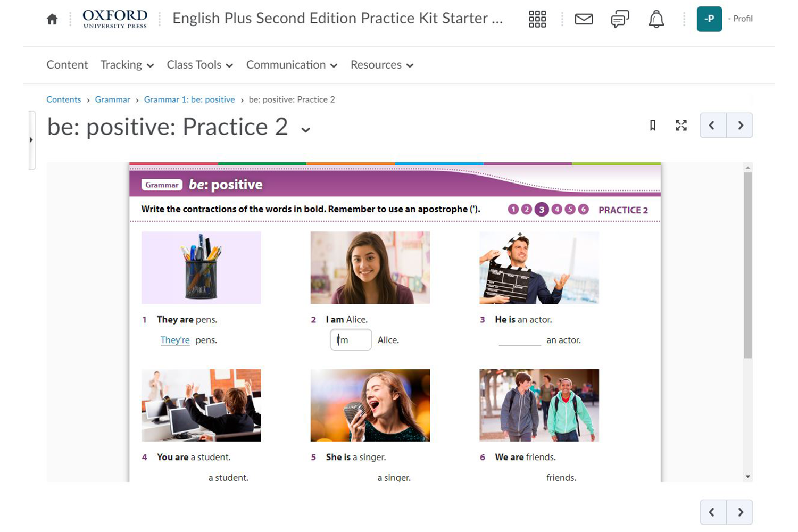The width and height of the screenshot is (798, 532).
Task: Enter fullscreen mode using the expand icon
Action: tap(681, 126)
